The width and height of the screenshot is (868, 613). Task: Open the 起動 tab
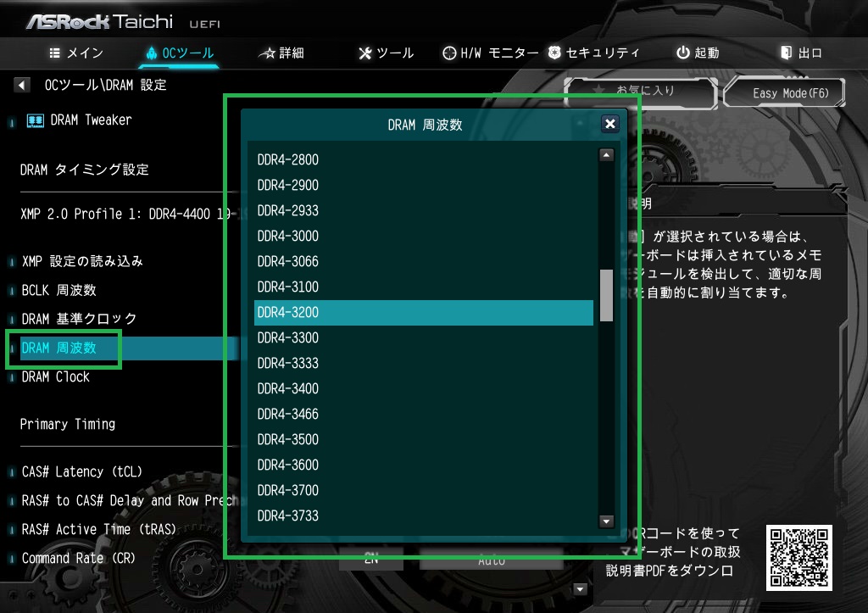pos(698,53)
